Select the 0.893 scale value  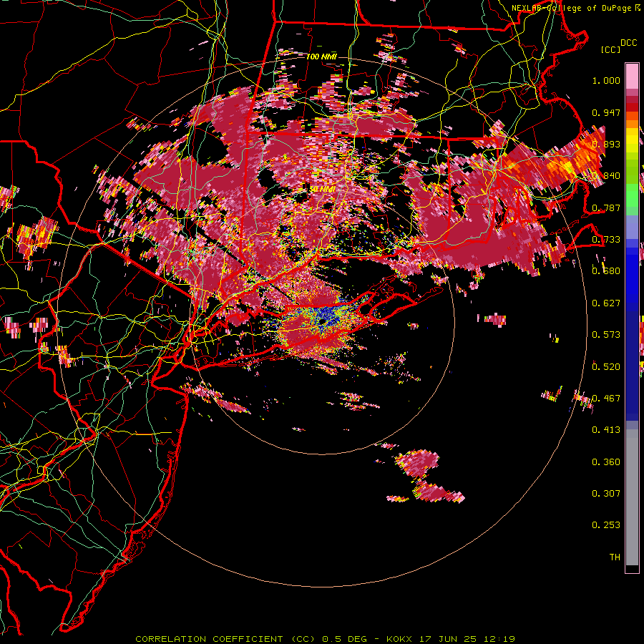pyautogui.click(x=606, y=144)
